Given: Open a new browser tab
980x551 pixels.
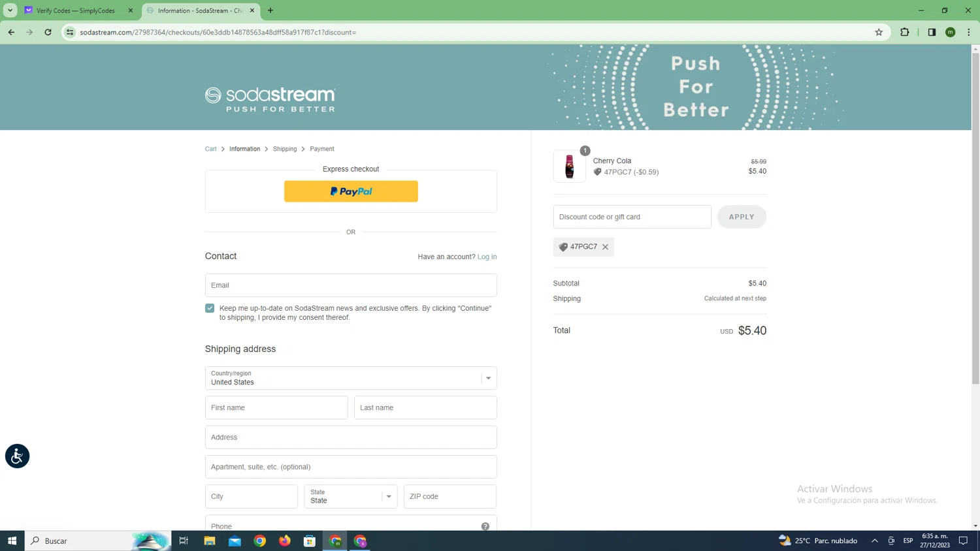Looking at the screenshot, I should pyautogui.click(x=270, y=10).
